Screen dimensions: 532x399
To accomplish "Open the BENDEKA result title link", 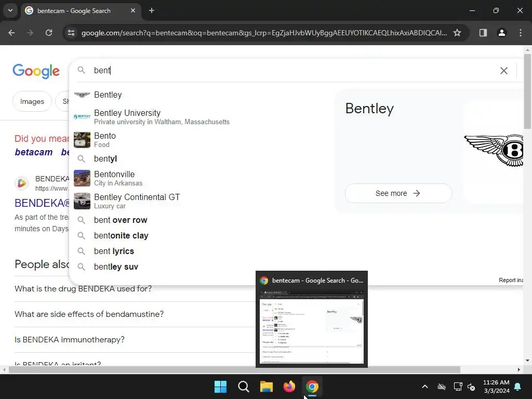I will [x=42, y=203].
